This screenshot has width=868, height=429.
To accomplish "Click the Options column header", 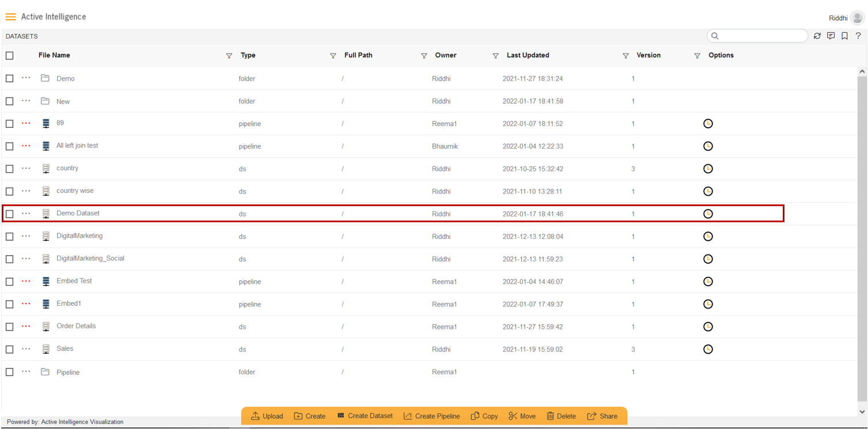I will pyautogui.click(x=721, y=55).
